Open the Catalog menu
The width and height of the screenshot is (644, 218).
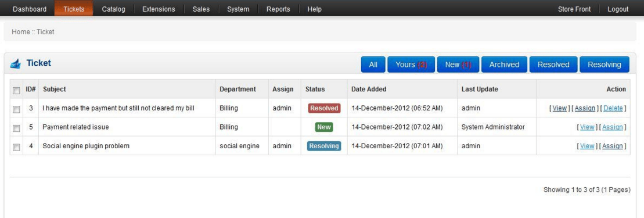click(113, 9)
